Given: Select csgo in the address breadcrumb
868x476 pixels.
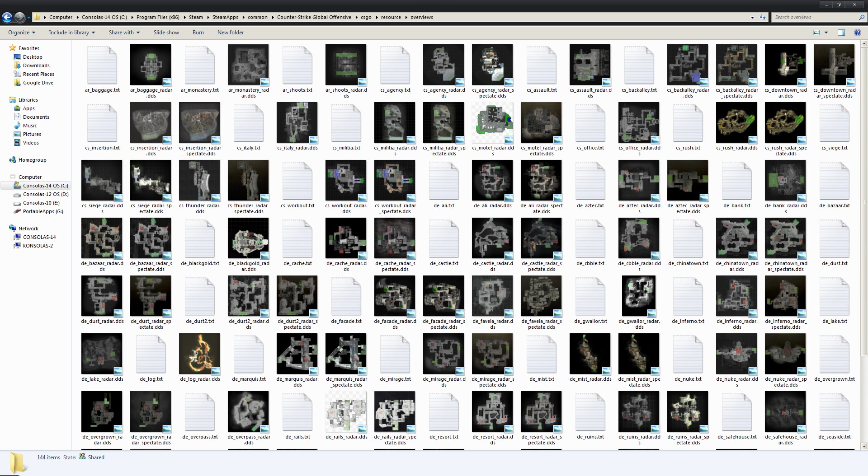Looking at the screenshot, I should tap(366, 17).
